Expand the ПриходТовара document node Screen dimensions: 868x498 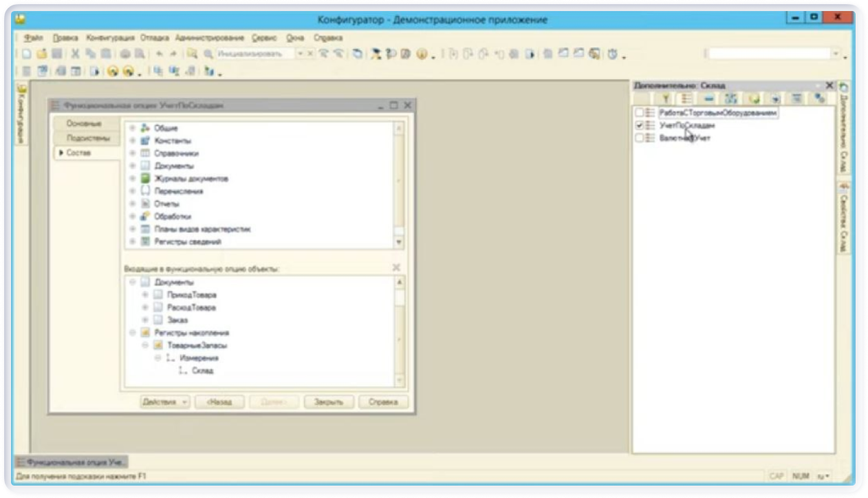[x=145, y=295]
